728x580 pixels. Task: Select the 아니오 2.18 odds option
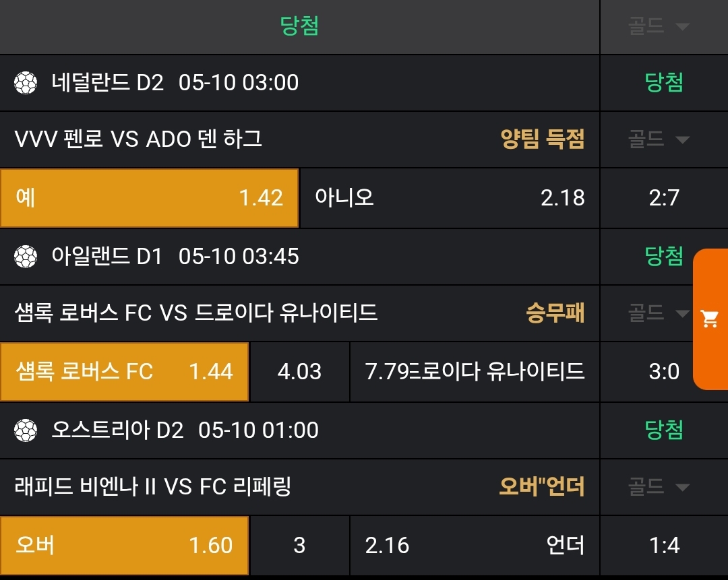(x=449, y=197)
